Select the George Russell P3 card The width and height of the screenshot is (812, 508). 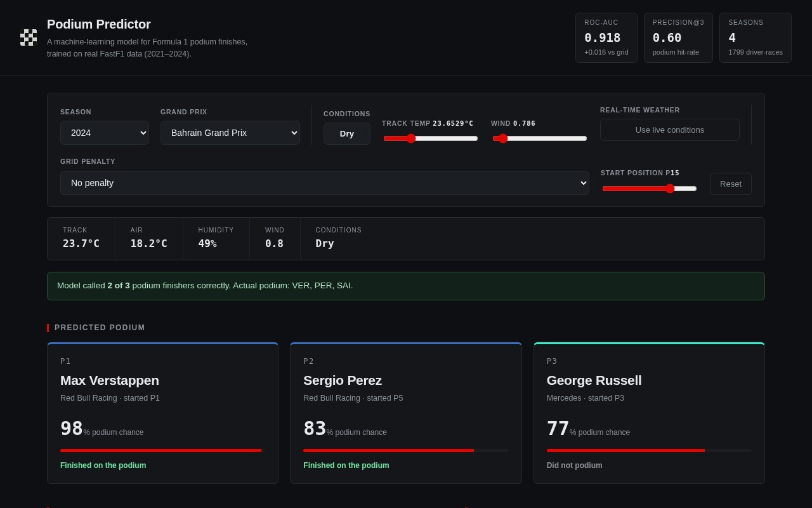tap(649, 413)
